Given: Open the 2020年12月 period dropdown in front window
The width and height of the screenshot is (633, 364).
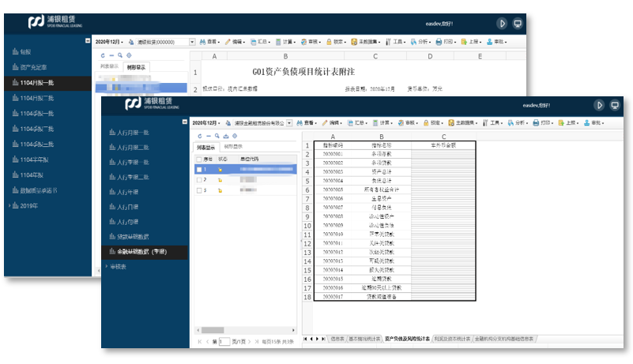Looking at the screenshot, I should point(206,123).
